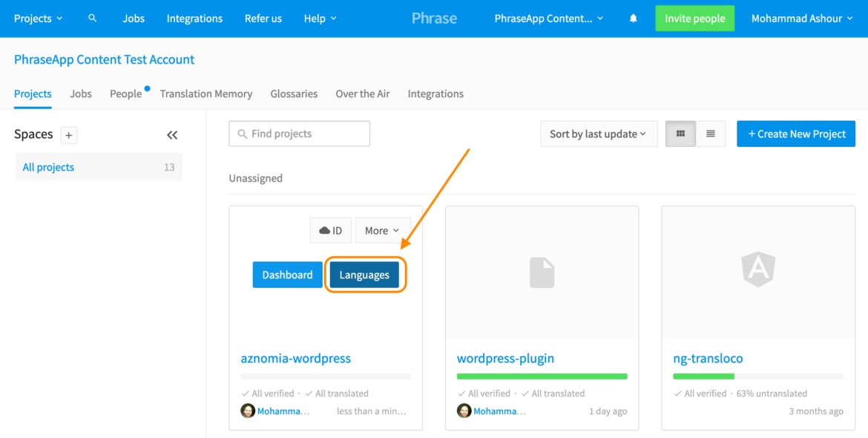Image resolution: width=868 pixels, height=438 pixels.
Task: Switch to grid view layout
Action: coord(680,134)
